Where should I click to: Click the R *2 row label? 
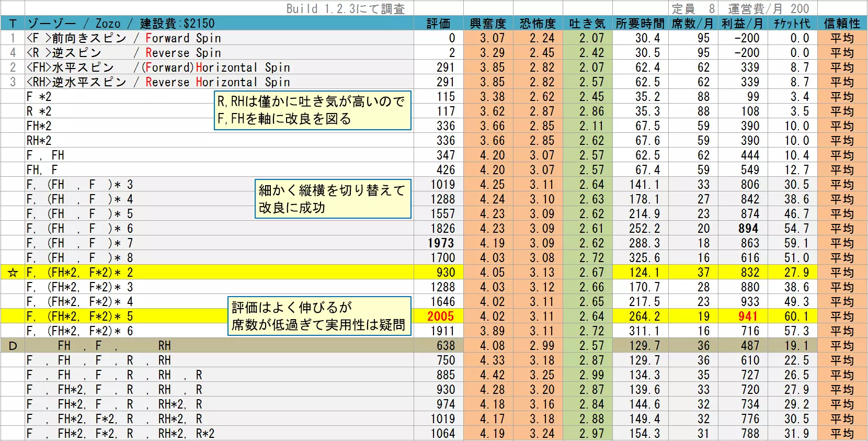click(x=39, y=111)
